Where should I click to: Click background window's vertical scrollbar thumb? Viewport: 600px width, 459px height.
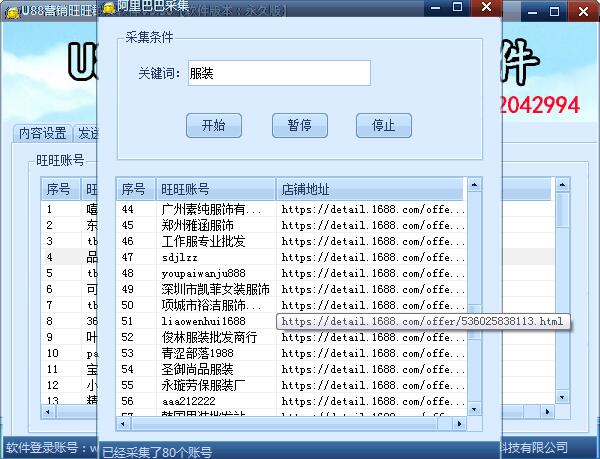pos(562,209)
